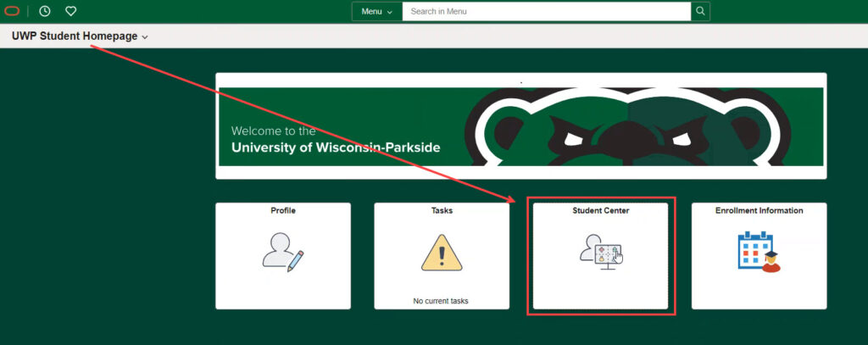Click the Student Center monitor icon
The height and width of the screenshot is (345, 868).
pyautogui.click(x=601, y=252)
